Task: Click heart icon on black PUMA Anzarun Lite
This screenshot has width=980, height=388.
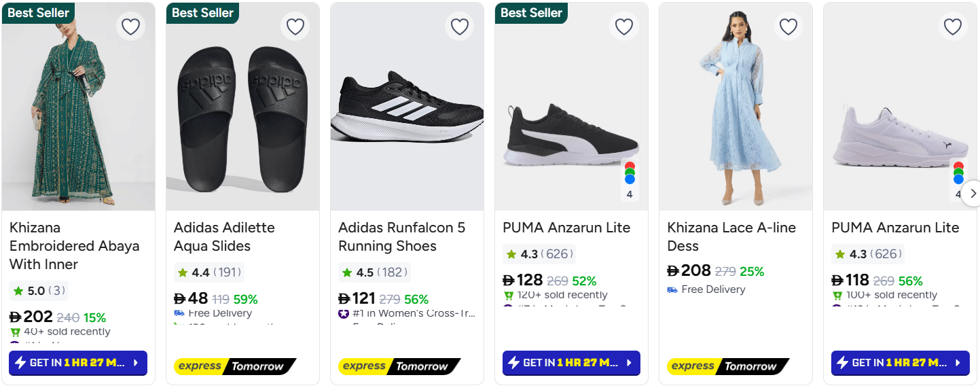Action: point(624,27)
